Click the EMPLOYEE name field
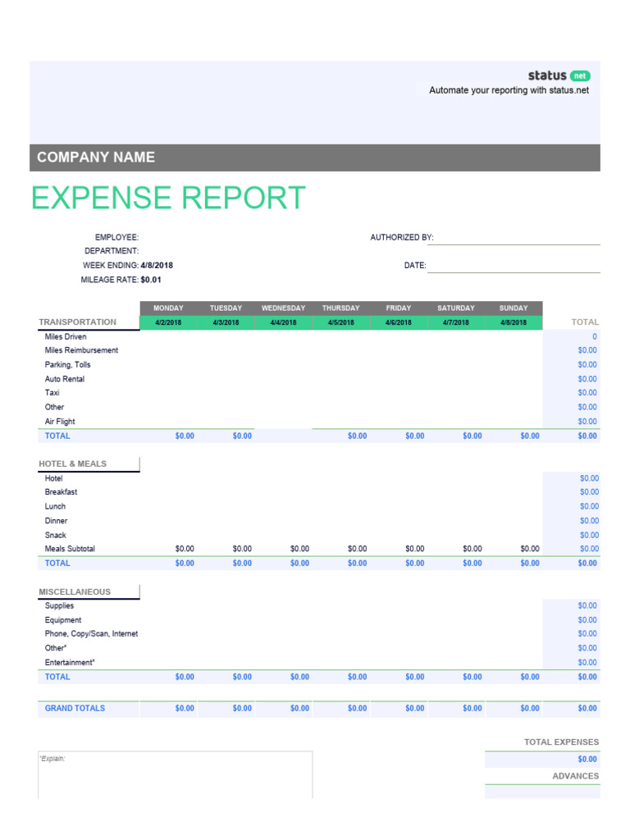 214,237
